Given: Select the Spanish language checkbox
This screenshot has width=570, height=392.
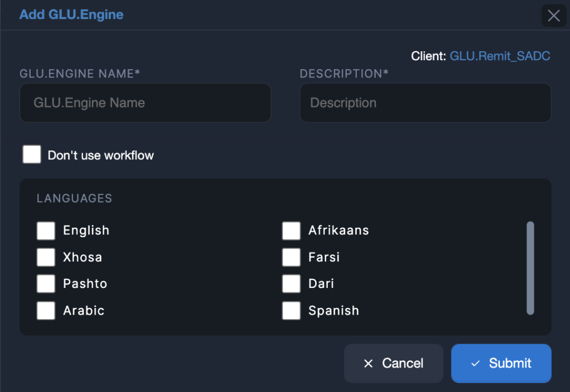Looking at the screenshot, I should tap(291, 311).
